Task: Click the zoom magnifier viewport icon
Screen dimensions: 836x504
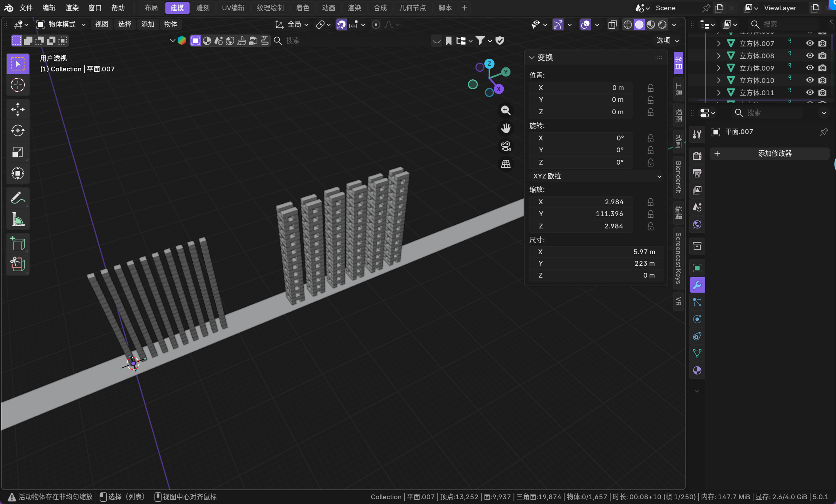Action: (506, 110)
